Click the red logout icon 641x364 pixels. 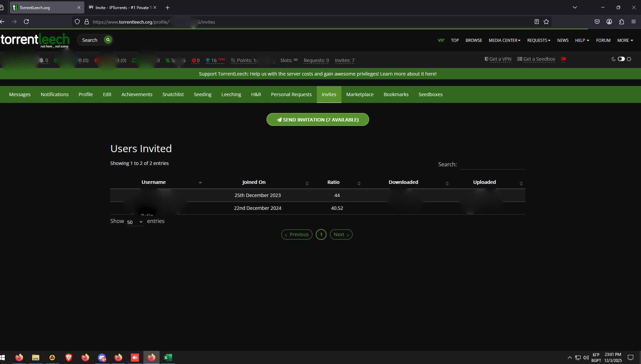(x=563, y=59)
